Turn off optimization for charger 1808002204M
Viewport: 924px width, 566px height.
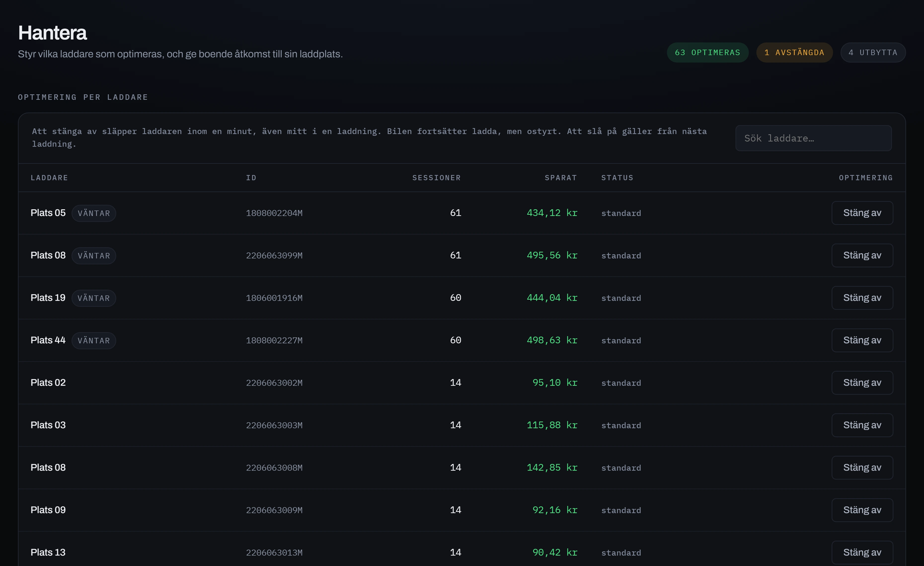click(862, 213)
